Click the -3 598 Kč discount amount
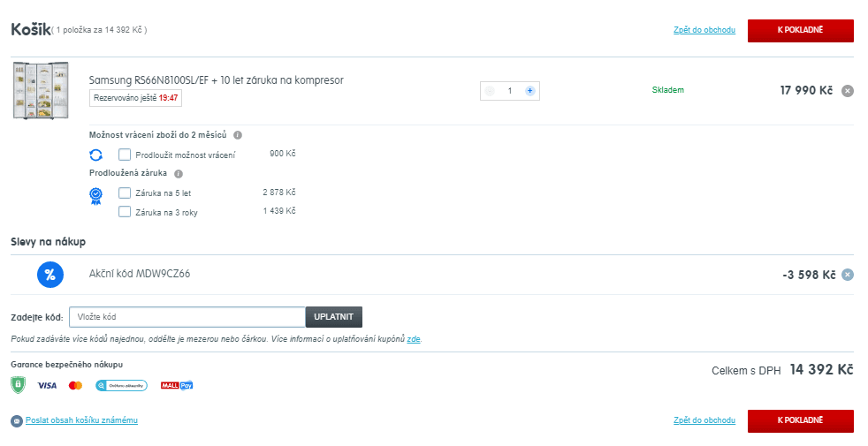 [x=809, y=275]
